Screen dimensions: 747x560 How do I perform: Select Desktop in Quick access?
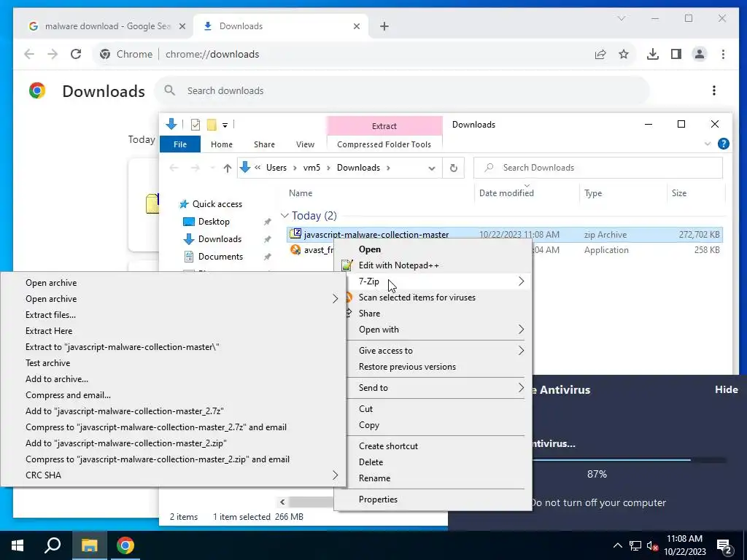(x=214, y=222)
